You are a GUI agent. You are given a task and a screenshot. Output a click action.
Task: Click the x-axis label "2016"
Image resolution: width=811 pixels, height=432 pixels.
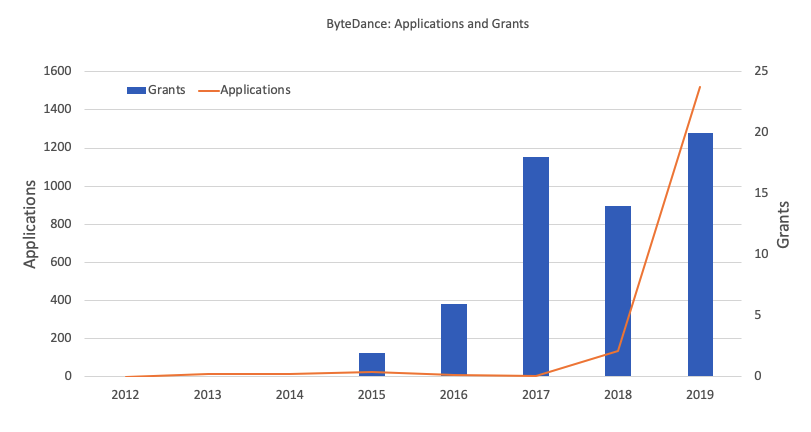click(454, 395)
